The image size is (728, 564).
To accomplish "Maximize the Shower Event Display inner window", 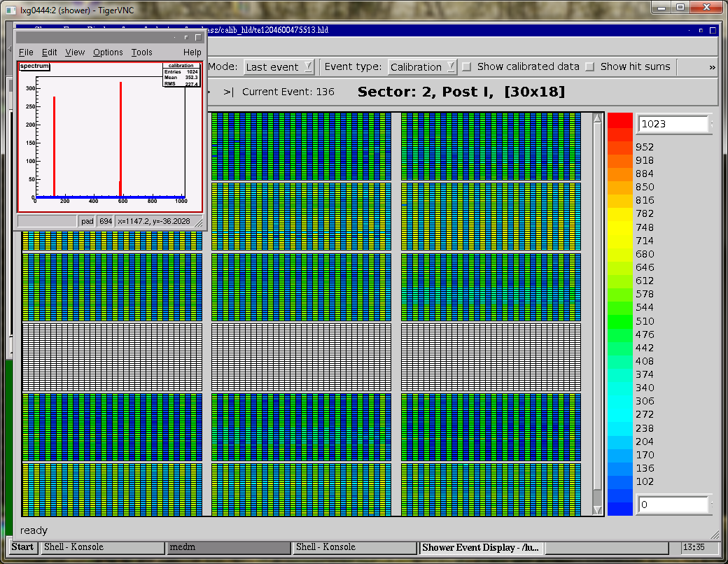I will pos(713,30).
